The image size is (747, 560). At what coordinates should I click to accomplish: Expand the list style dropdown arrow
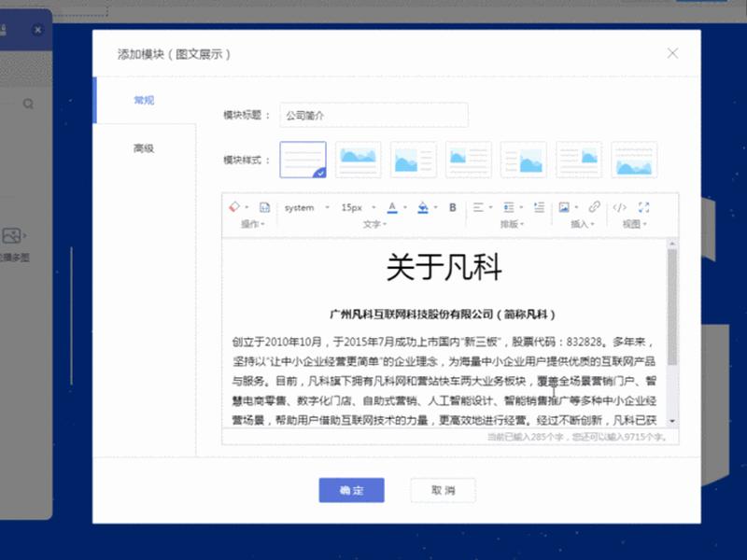[521, 207]
